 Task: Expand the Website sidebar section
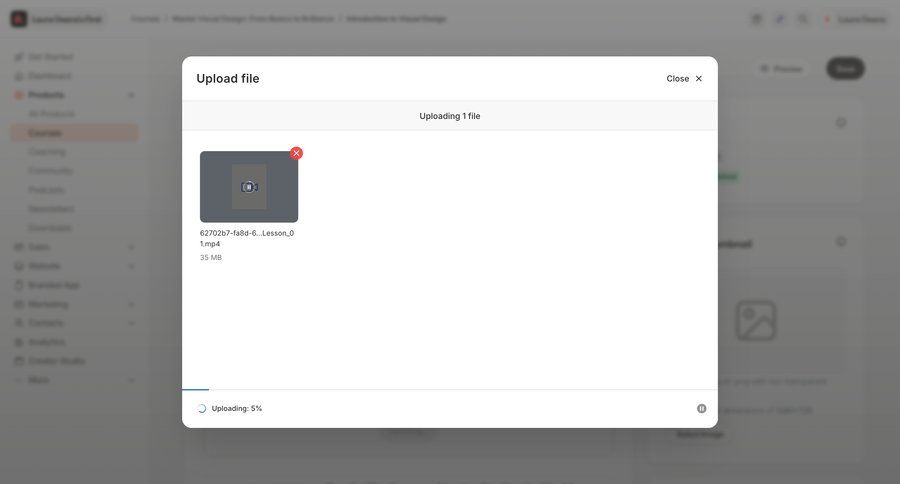(x=131, y=266)
